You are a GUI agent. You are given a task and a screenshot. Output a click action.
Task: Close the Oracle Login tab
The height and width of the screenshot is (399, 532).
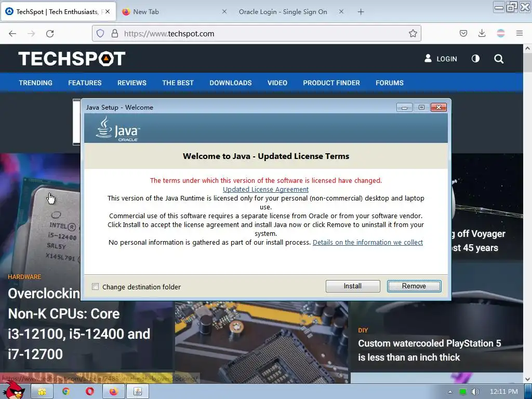341,11
